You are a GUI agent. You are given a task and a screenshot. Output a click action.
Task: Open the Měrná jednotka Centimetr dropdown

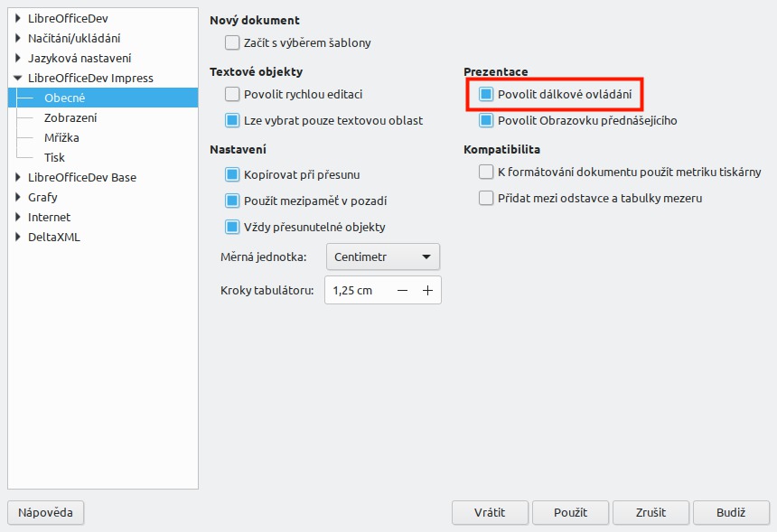382,257
